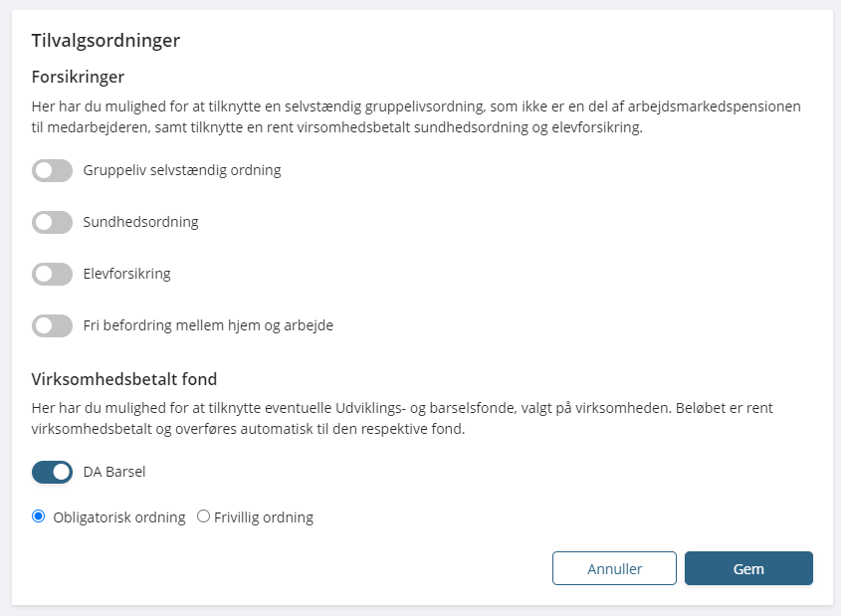
Task: Save changes with the Gem button
Action: pyautogui.click(x=748, y=568)
